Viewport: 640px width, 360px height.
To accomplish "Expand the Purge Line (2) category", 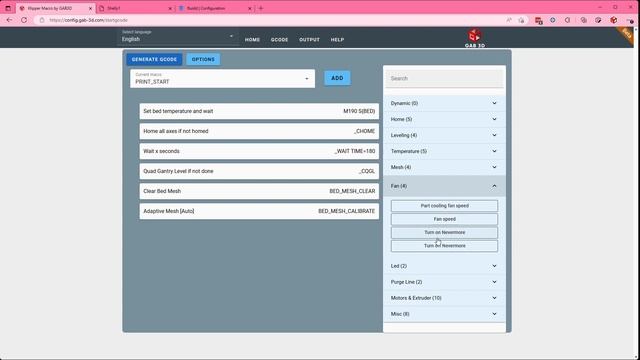I will [x=444, y=282].
